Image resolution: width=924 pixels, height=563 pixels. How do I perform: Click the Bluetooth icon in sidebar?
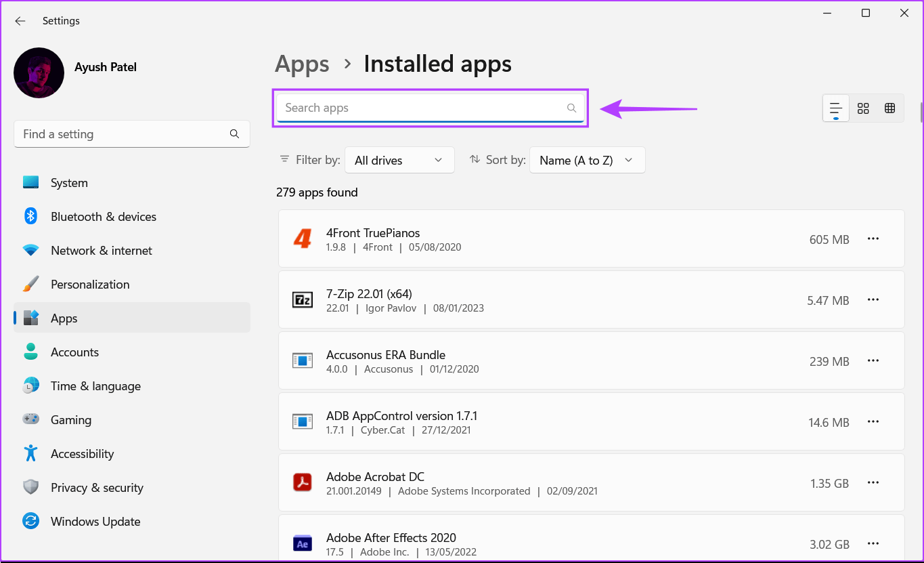[30, 216]
